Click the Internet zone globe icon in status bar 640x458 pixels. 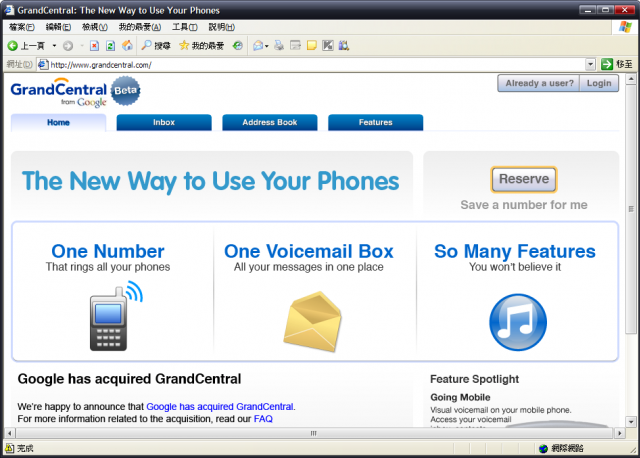[543, 449]
